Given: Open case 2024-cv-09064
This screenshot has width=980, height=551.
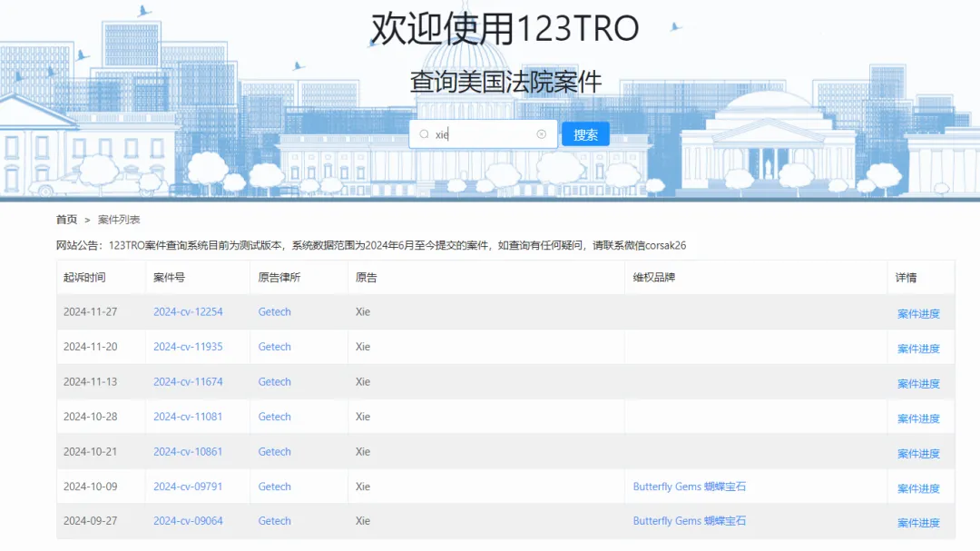Looking at the screenshot, I should coord(188,521).
